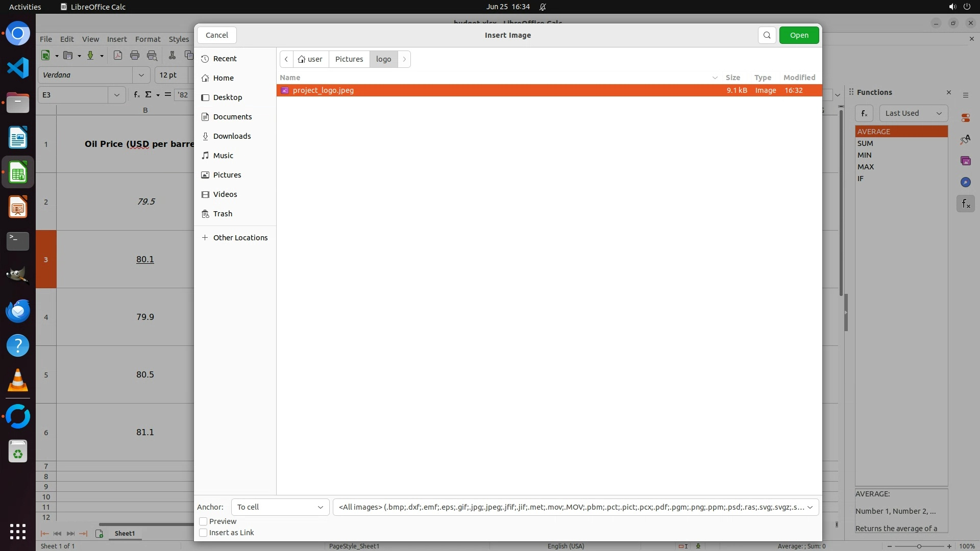Image resolution: width=980 pixels, height=551 pixels.
Task: Expand the All images file type filter
Action: click(575, 507)
